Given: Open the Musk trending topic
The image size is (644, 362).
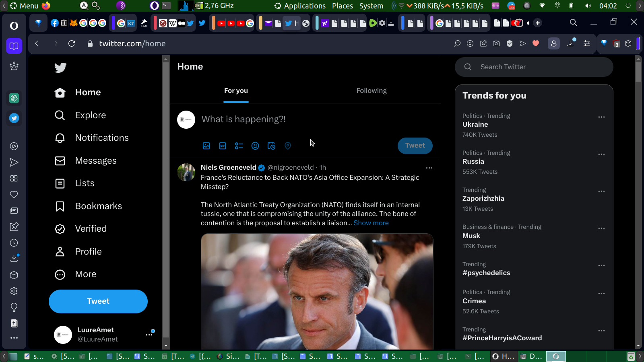Looking at the screenshot, I should pyautogui.click(x=471, y=236).
